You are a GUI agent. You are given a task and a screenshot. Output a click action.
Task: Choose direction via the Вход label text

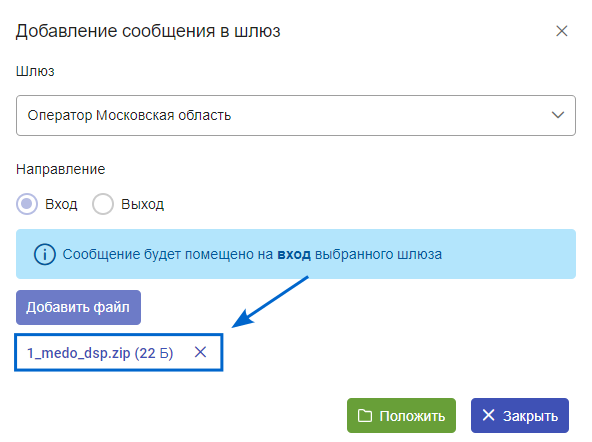(x=61, y=204)
